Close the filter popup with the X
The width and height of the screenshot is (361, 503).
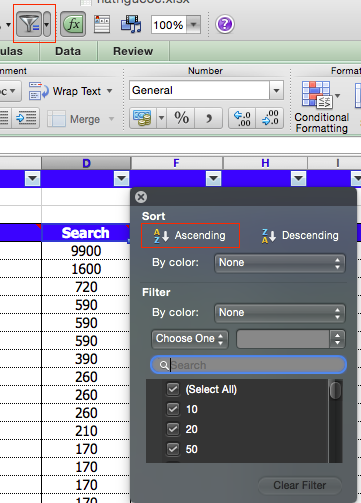(141, 197)
